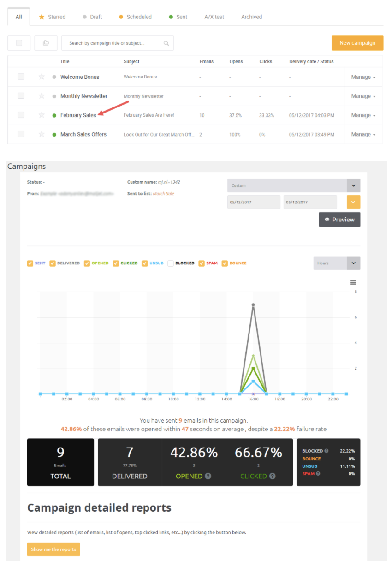Switch to the Draft tab

tap(92, 17)
